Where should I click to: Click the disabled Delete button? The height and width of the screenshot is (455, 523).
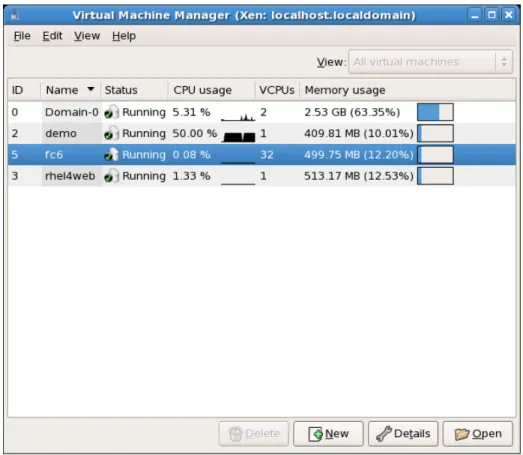coord(254,434)
